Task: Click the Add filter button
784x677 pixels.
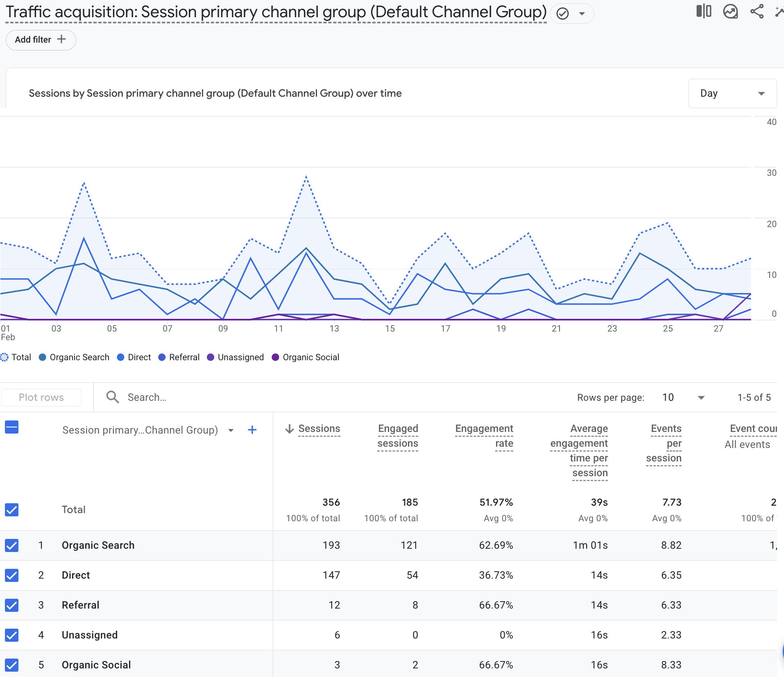Action: click(x=41, y=40)
